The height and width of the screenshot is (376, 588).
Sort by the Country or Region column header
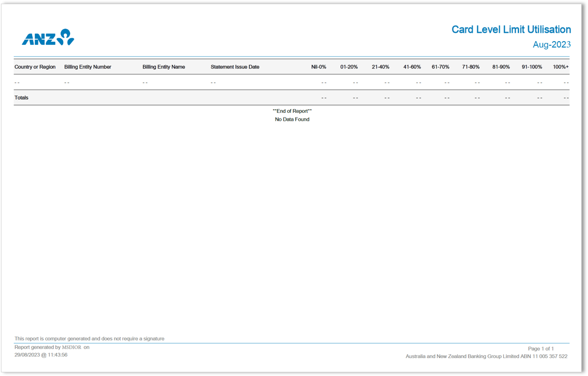(x=35, y=67)
